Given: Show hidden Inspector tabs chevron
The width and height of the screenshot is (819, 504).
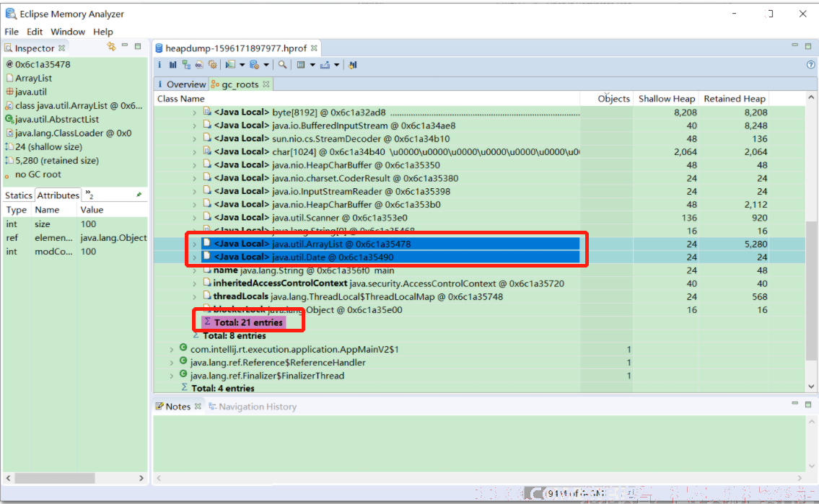Looking at the screenshot, I should (x=89, y=195).
